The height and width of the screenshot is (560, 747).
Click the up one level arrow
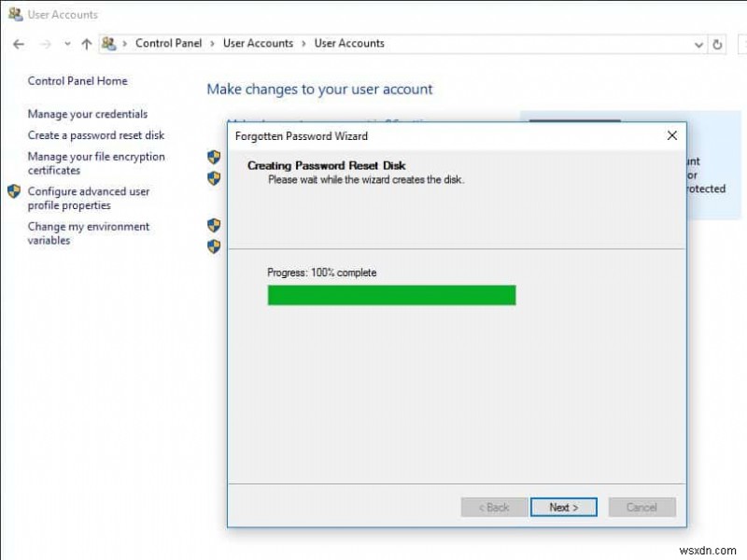click(85, 43)
